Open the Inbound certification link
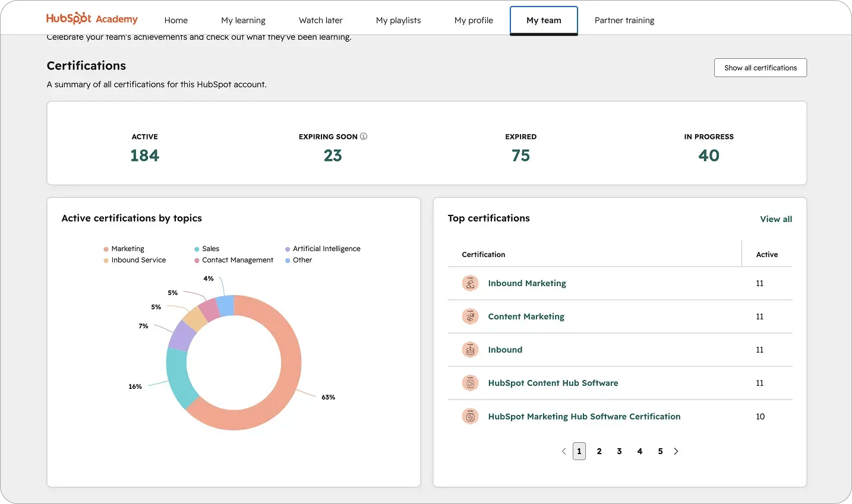The width and height of the screenshot is (852, 504). click(x=506, y=350)
